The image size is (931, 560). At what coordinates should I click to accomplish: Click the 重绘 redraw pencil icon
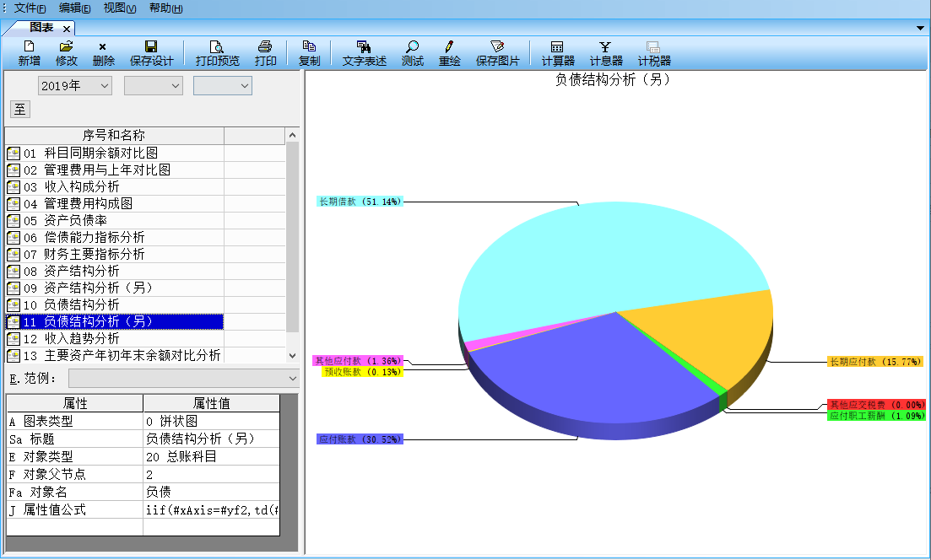point(450,46)
